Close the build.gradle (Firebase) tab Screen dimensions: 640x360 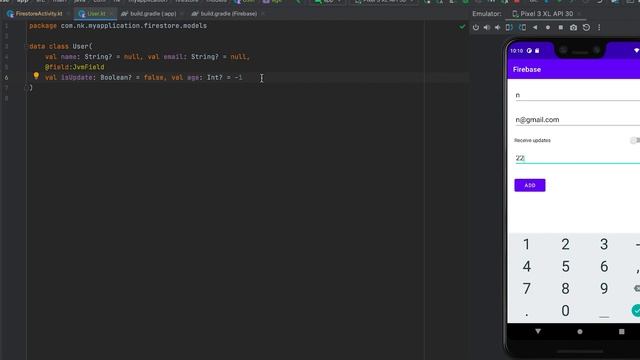pyautogui.click(x=263, y=14)
